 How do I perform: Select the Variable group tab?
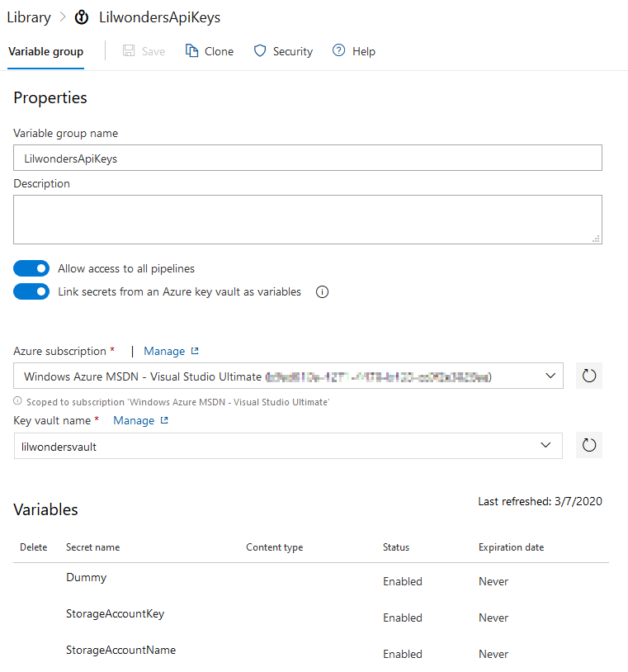click(x=45, y=51)
